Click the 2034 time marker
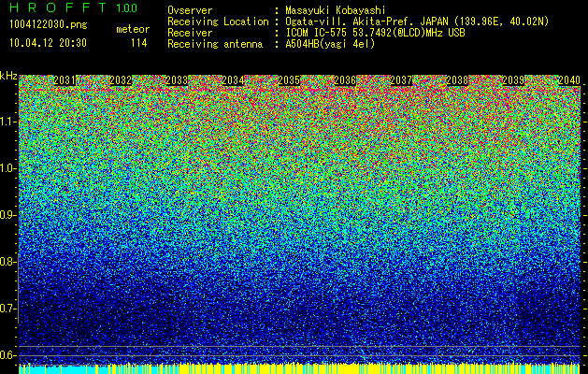Screen dimensions: 588x374 click(x=233, y=80)
